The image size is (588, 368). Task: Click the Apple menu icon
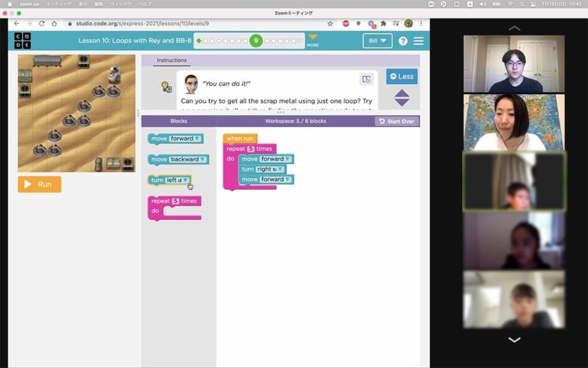(x=10, y=4)
